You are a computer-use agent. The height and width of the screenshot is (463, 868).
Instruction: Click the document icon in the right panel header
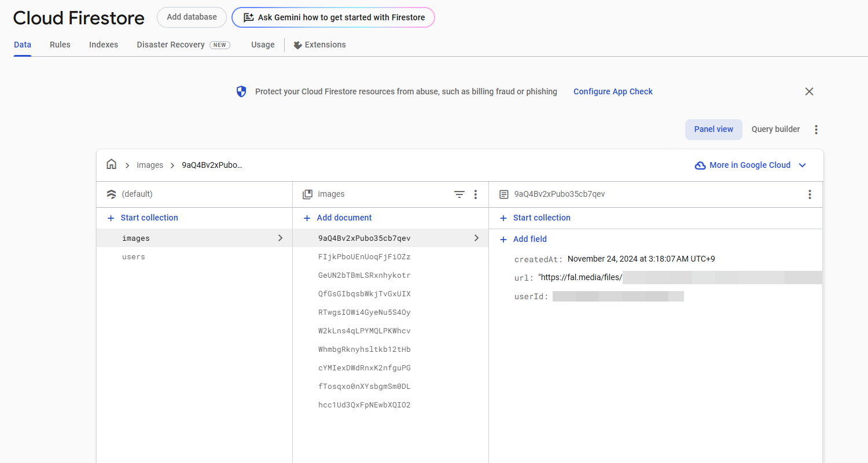[504, 194]
